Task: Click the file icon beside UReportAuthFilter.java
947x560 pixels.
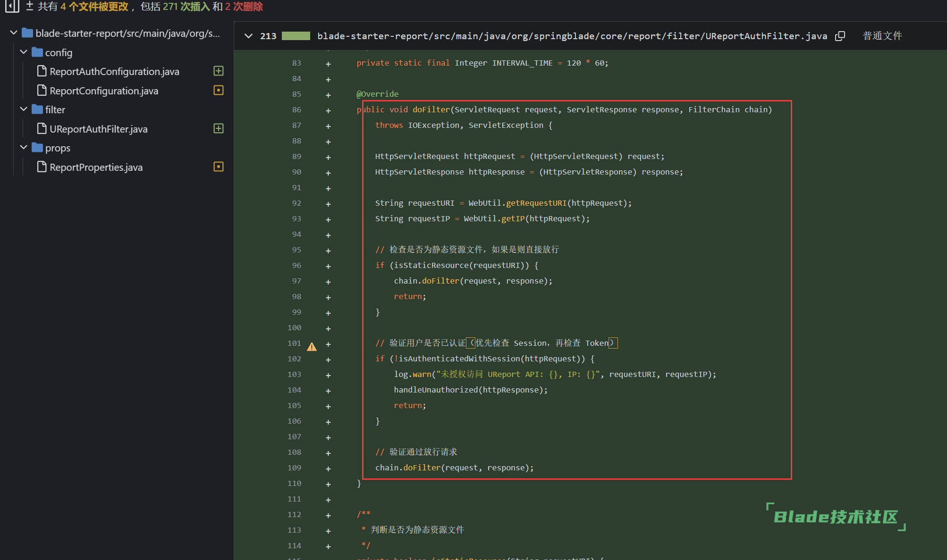Action: coord(42,129)
